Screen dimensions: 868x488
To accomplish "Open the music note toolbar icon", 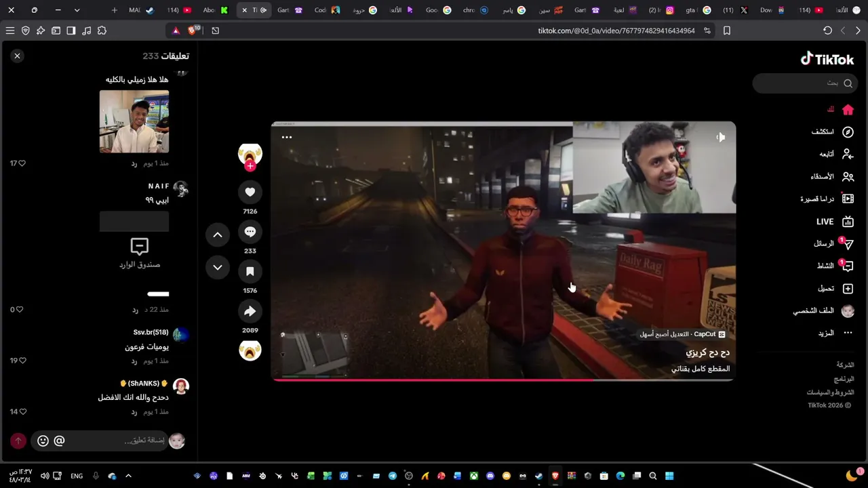I will pos(87,30).
